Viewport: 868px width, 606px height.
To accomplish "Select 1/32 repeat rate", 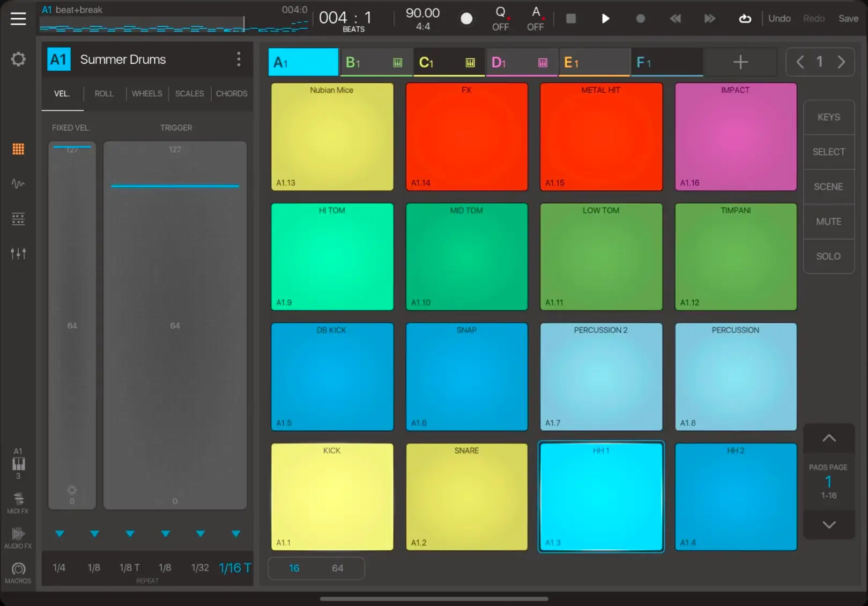I will pos(200,567).
